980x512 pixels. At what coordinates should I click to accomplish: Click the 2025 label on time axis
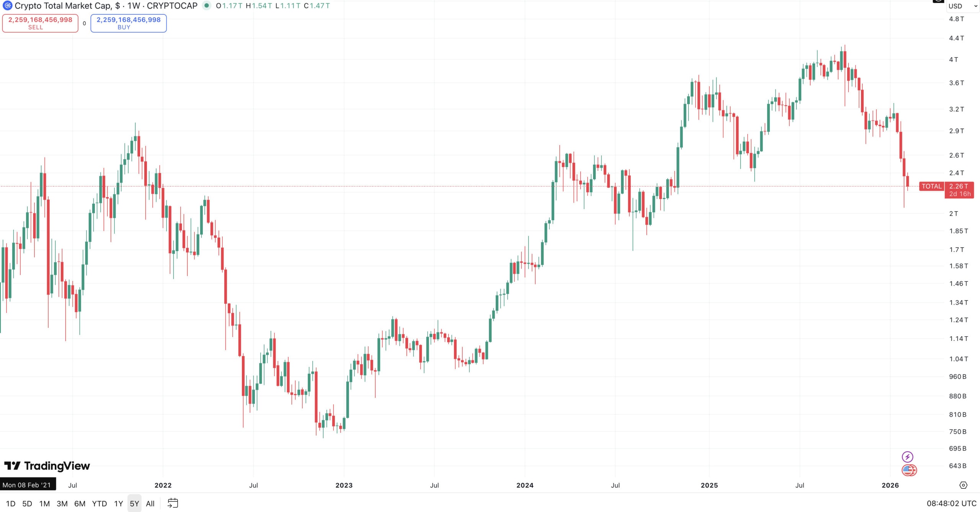tap(709, 485)
